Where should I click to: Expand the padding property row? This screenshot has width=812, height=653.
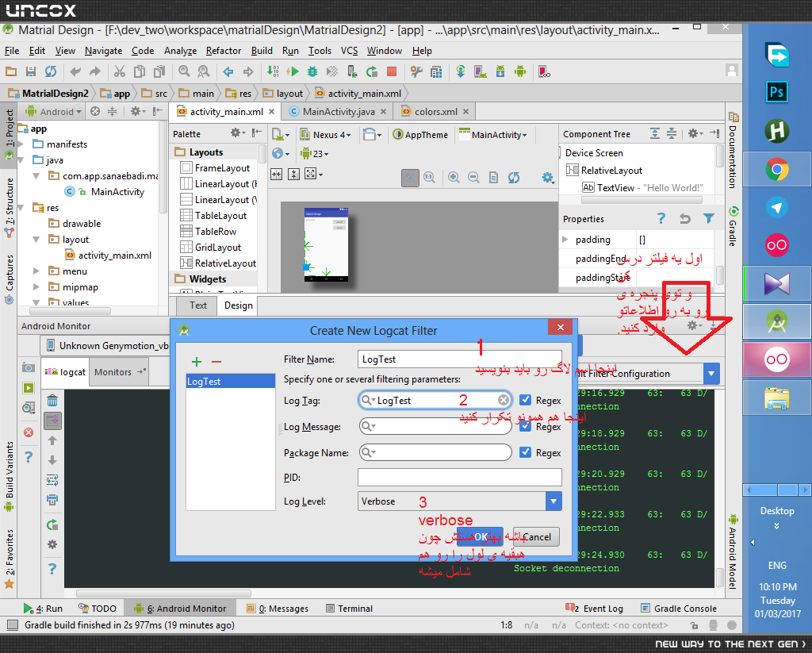(x=565, y=240)
